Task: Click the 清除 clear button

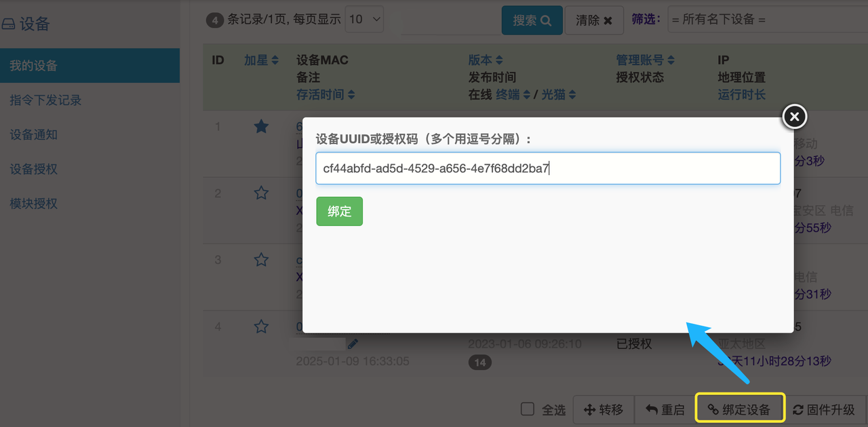Action: coord(593,20)
